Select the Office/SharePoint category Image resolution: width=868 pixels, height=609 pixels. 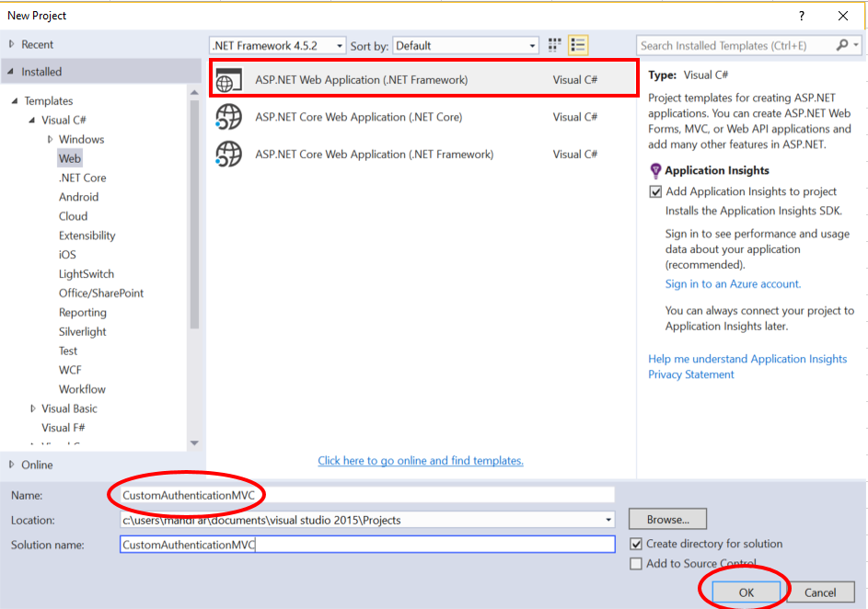tap(100, 293)
